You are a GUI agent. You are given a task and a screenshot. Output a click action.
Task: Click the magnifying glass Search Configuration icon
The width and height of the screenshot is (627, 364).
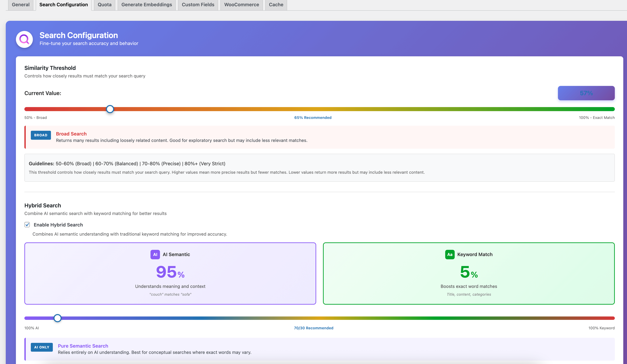click(24, 39)
